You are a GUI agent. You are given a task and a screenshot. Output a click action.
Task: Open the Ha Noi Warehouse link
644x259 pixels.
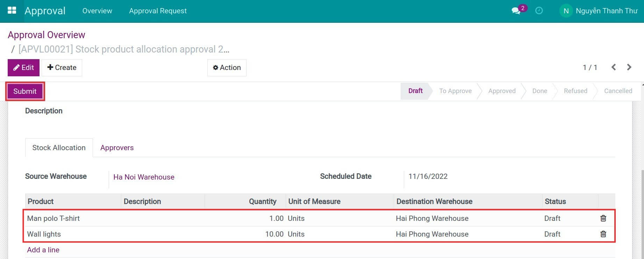tap(144, 177)
